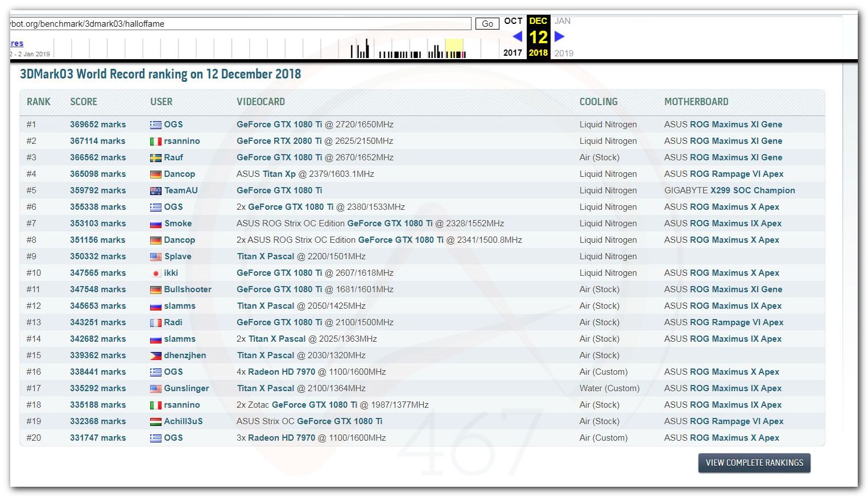
Task: Open user profile link ikki
Action: (x=171, y=273)
